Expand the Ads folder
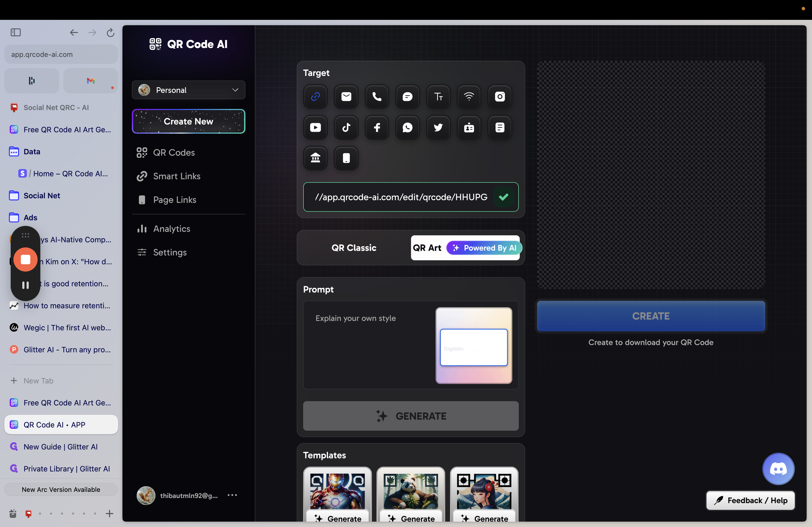 tap(61, 217)
